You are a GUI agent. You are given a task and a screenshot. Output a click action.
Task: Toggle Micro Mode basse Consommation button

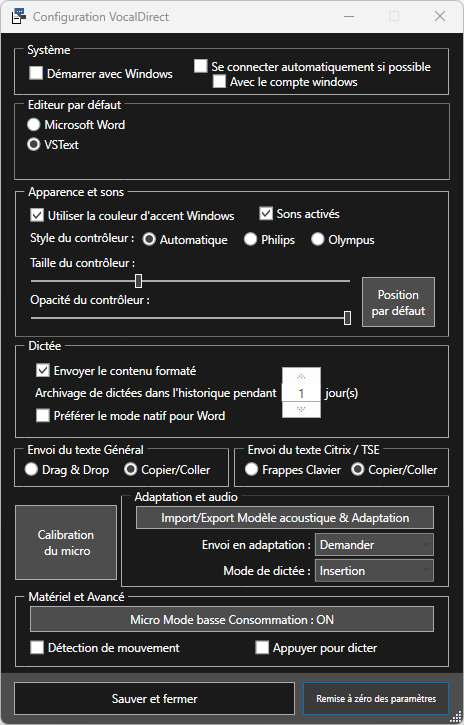[232, 620]
